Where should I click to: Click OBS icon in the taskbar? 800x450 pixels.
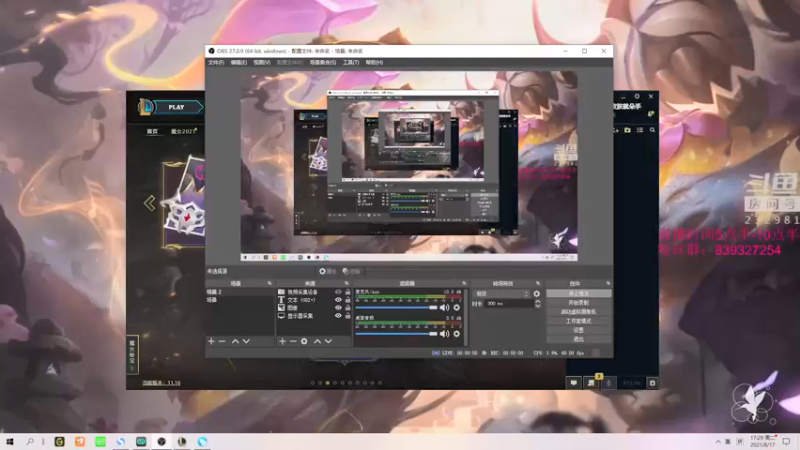[x=162, y=441]
